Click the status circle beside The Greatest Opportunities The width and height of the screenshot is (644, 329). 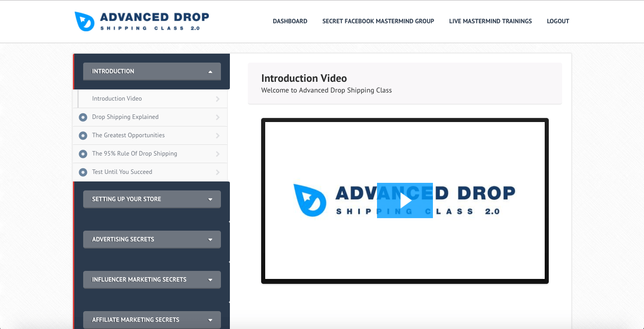pyautogui.click(x=83, y=135)
